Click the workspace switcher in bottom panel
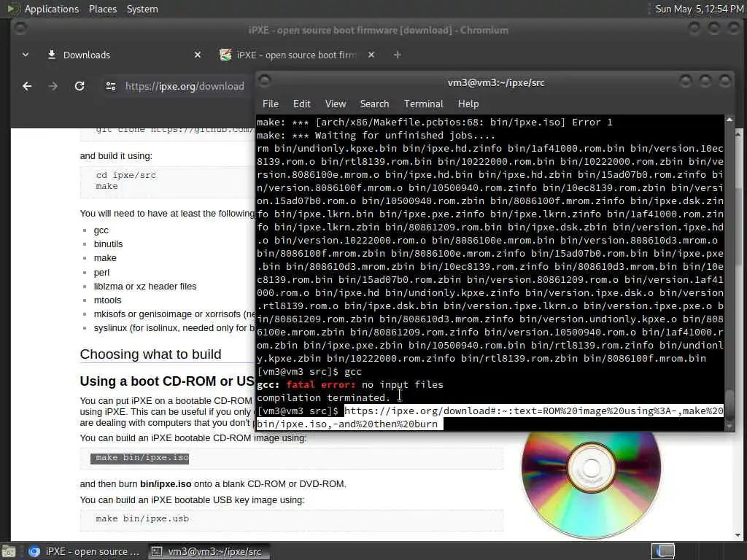 (663, 551)
